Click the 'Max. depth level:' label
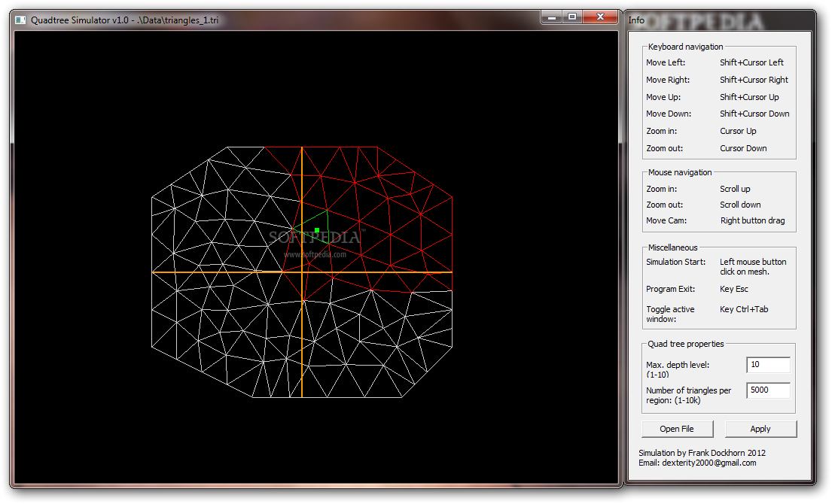Screen dimensions: 832x504 tap(678, 365)
